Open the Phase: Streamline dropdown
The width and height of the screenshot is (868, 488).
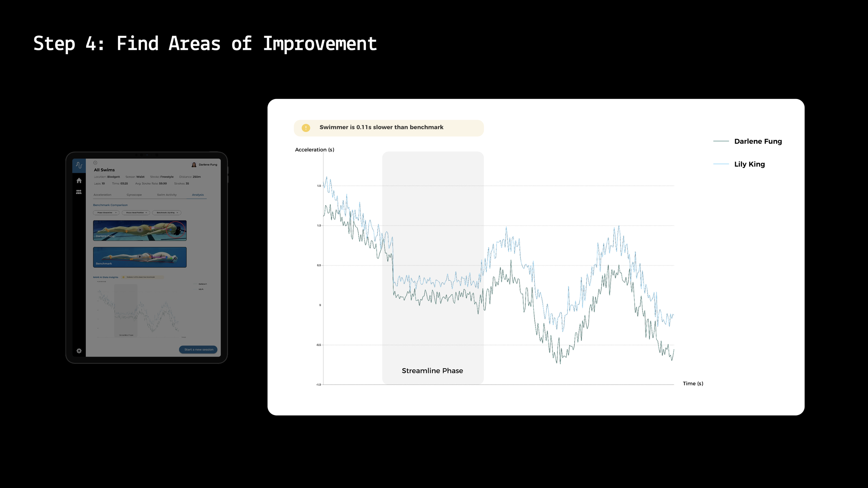tap(106, 213)
